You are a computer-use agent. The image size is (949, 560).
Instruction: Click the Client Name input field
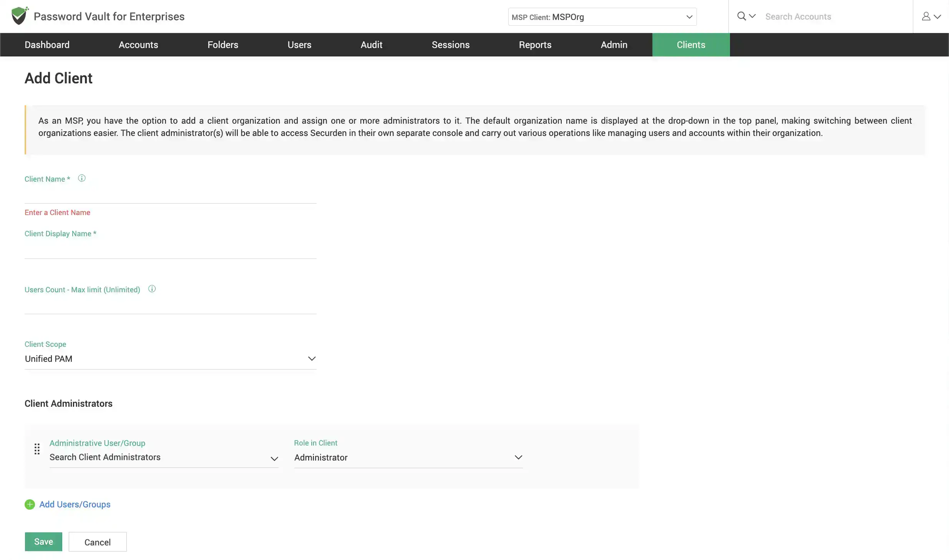coord(170,195)
